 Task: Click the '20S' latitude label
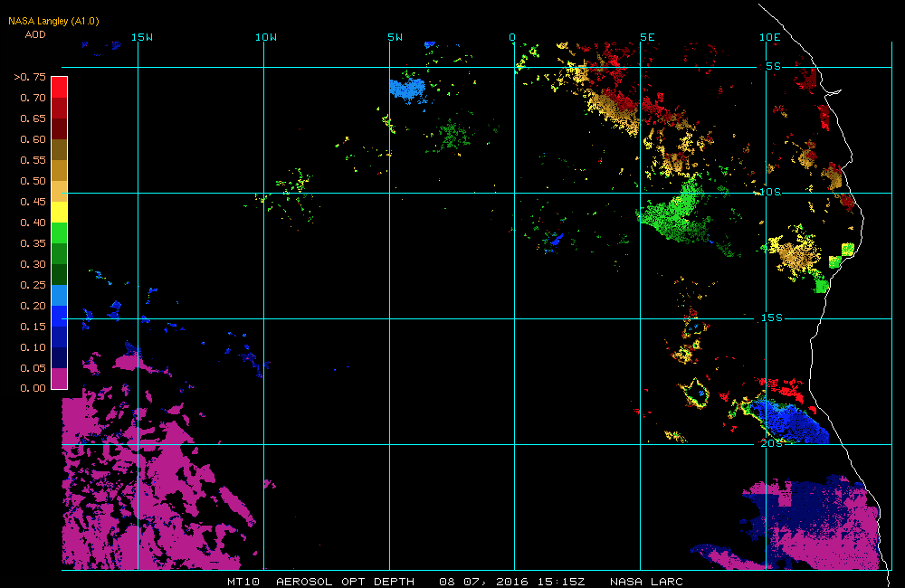(772, 443)
